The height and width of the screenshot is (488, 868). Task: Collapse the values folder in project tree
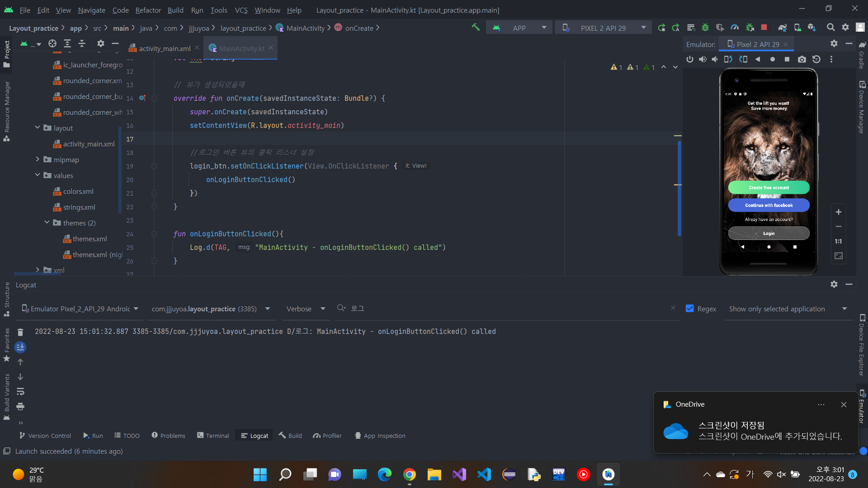(x=38, y=175)
